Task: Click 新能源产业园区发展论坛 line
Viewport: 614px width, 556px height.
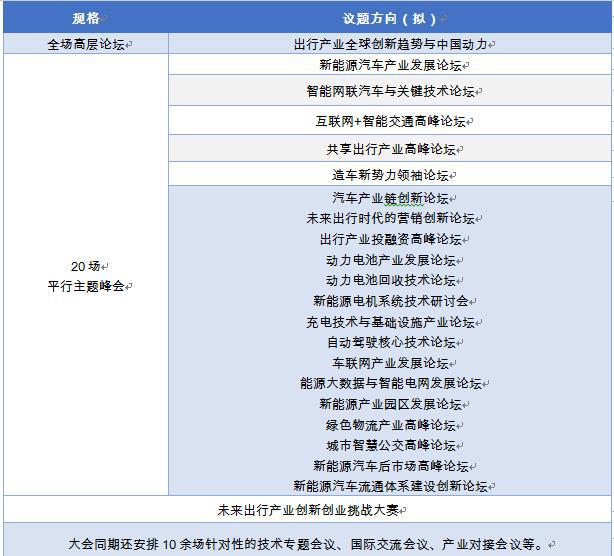Action: (x=390, y=404)
